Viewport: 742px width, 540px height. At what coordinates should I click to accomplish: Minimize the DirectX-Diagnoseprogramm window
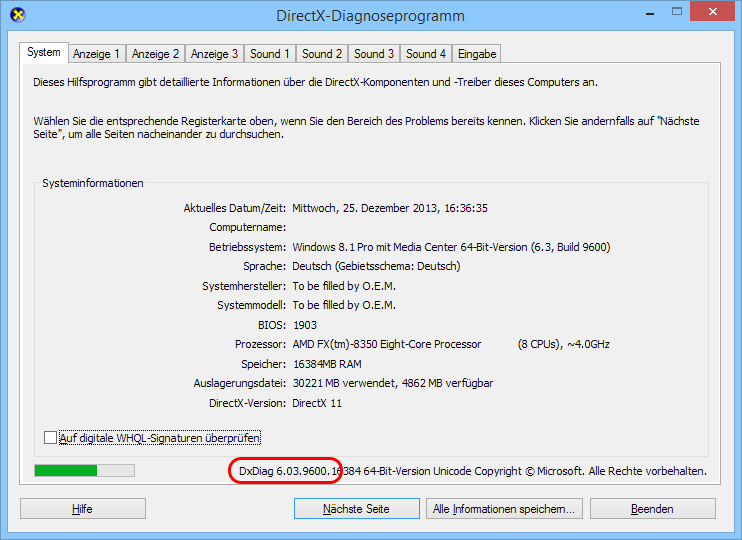coord(650,12)
